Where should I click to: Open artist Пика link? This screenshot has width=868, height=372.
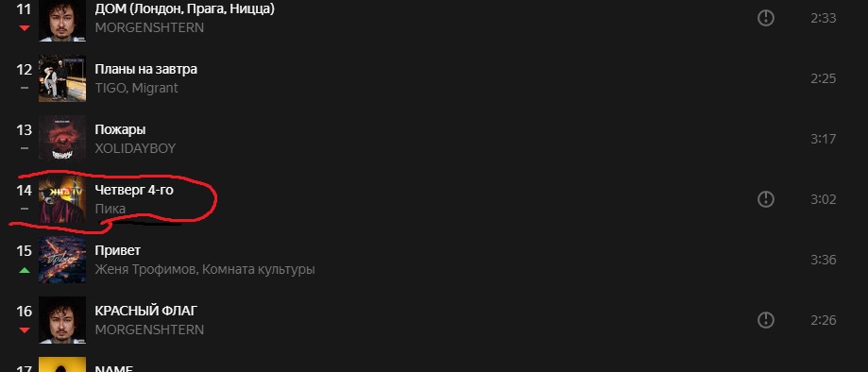[111, 209]
